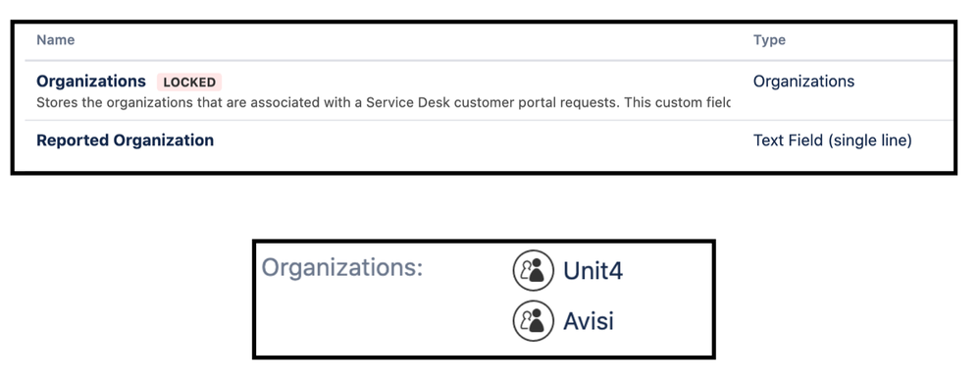Click the Unit4 organization avatar icon
Screen dimensions: 980x386
[533, 270]
